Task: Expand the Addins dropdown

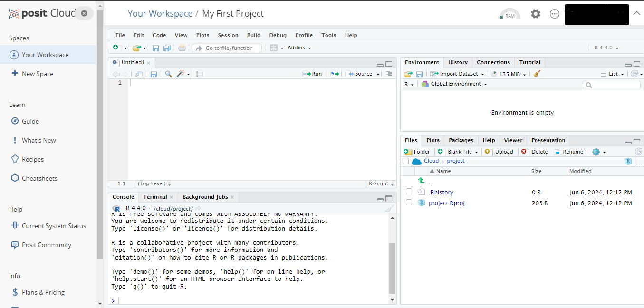Action: click(x=299, y=48)
